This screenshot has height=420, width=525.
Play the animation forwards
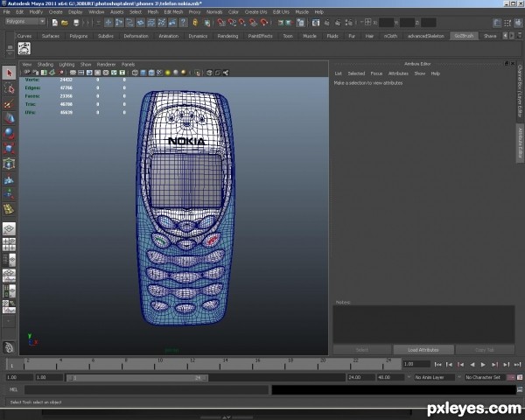[x=483, y=364]
